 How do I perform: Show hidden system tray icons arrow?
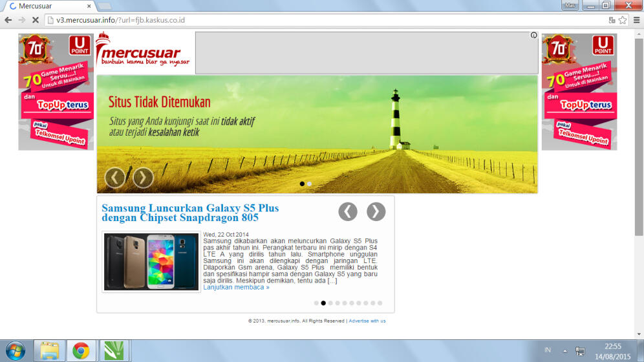point(565,351)
